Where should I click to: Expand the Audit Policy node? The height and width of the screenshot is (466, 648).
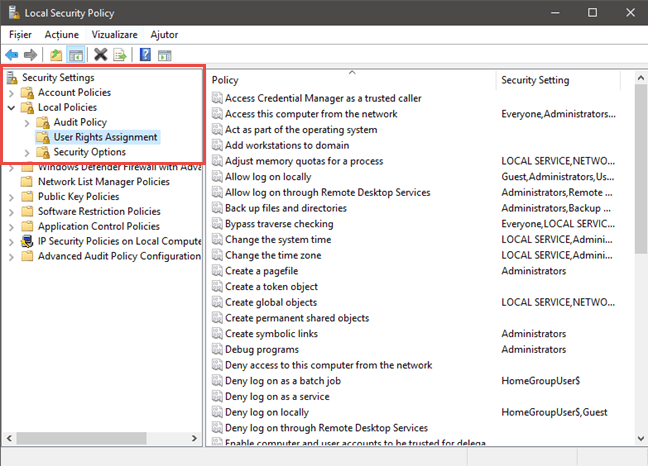point(27,123)
